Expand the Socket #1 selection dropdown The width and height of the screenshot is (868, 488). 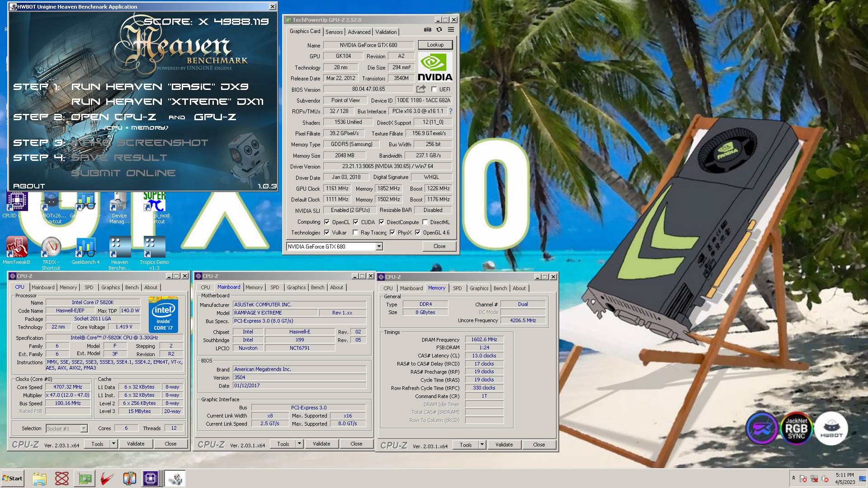click(84, 428)
